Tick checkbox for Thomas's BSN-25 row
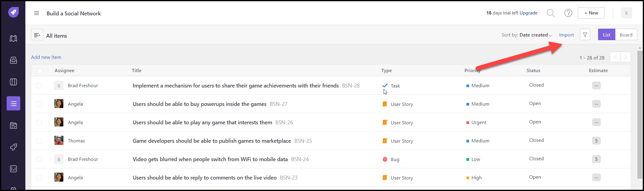The image size is (644, 191). (39, 141)
